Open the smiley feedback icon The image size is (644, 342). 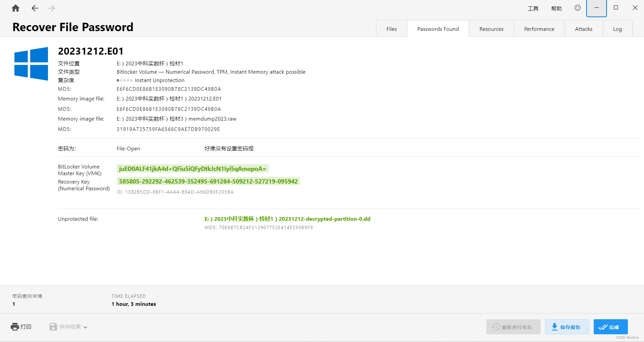click(577, 8)
